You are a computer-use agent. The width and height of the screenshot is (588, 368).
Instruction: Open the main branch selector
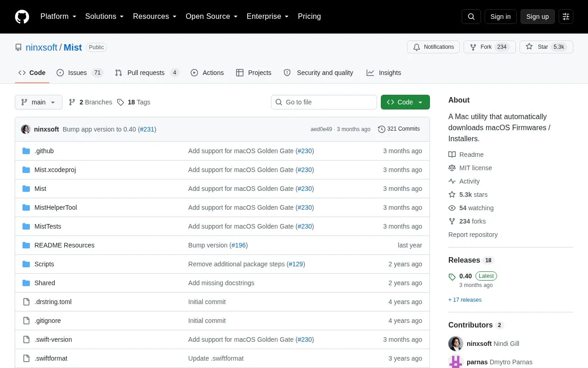pyautogui.click(x=39, y=102)
